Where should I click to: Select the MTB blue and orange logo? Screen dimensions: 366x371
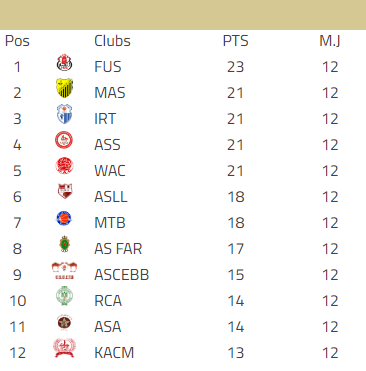tap(64, 218)
